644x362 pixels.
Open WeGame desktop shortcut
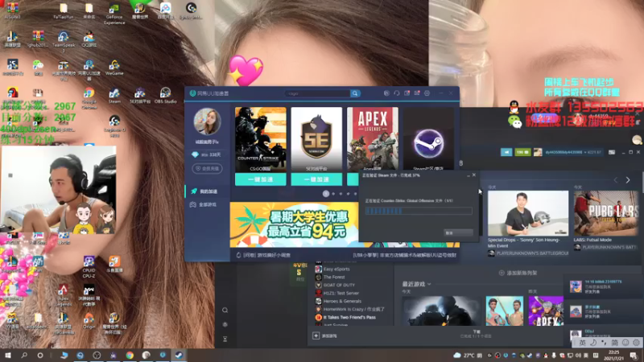[x=114, y=68]
